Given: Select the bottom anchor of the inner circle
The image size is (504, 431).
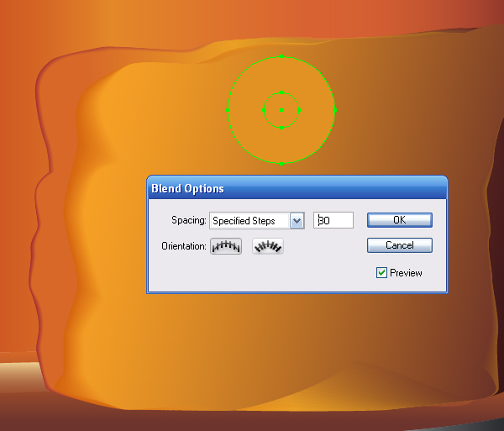Looking at the screenshot, I should (281, 128).
